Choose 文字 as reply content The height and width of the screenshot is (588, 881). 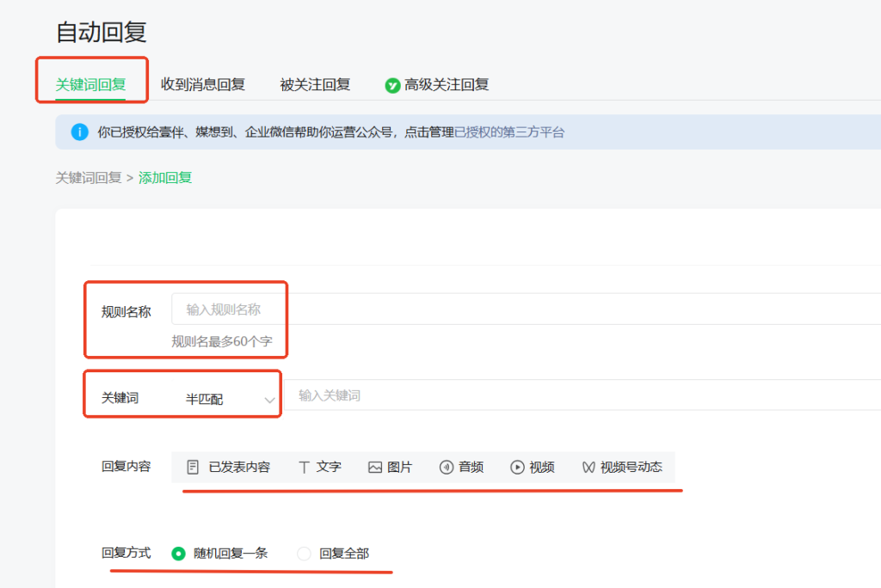coord(320,468)
